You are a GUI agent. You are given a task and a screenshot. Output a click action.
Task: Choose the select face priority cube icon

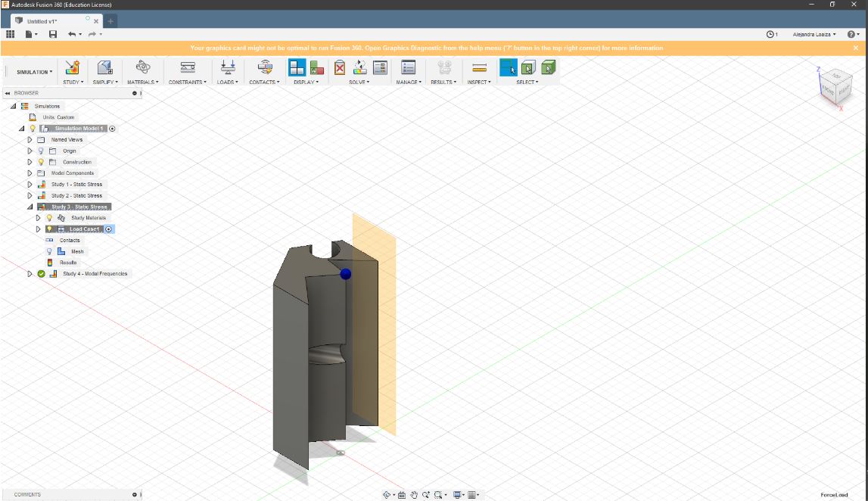528,67
